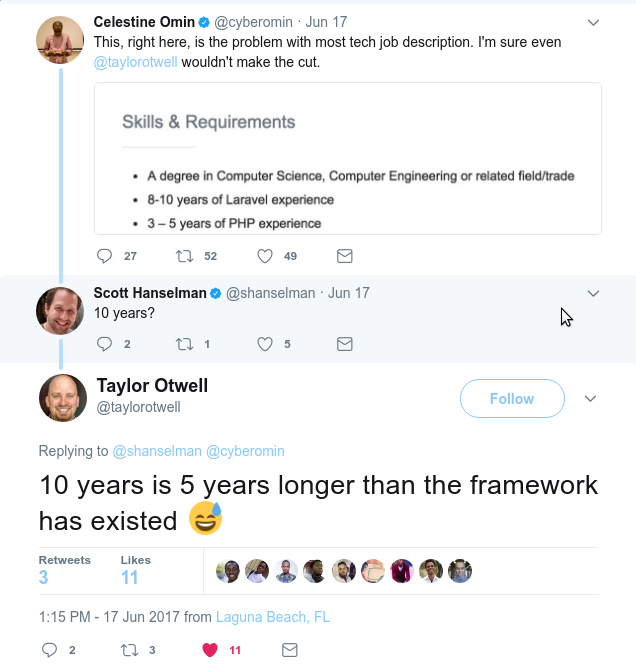636x666 pixels.
Task: Retweet Taylor Otwell's tweet
Action: (x=129, y=650)
